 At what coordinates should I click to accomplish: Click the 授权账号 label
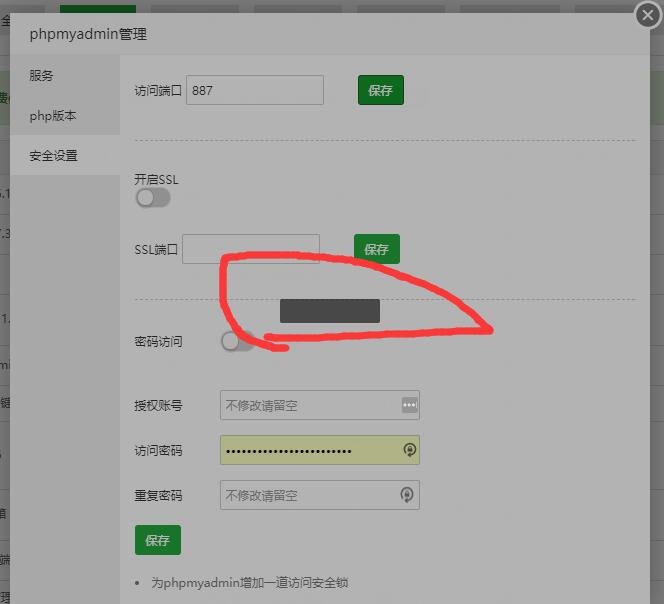158,406
